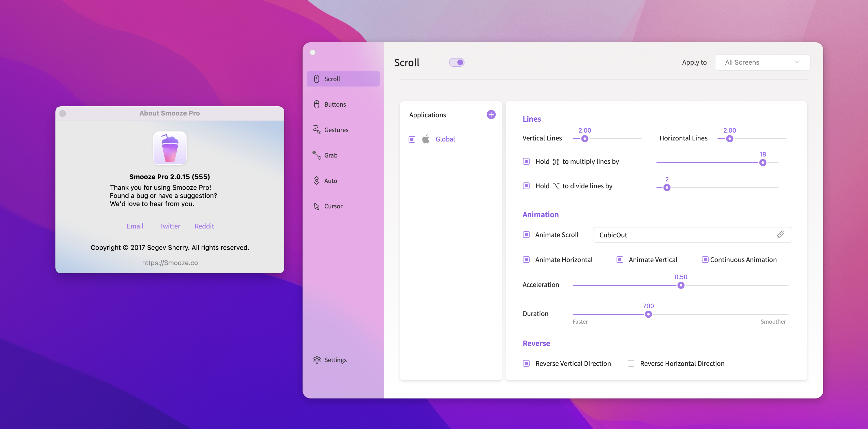
Task: Click the add application button
Action: (490, 114)
